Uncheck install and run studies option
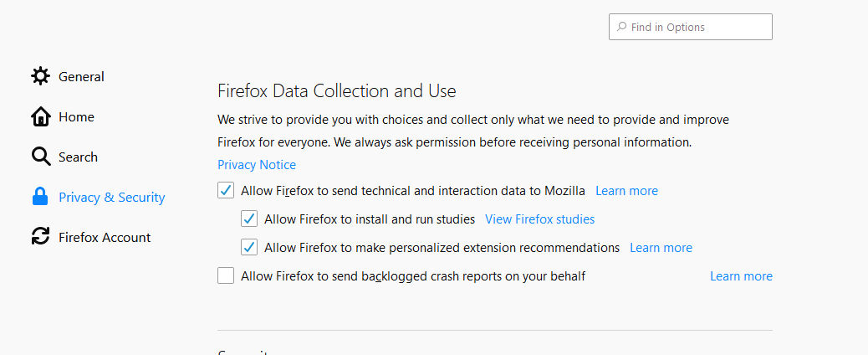 [249, 219]
